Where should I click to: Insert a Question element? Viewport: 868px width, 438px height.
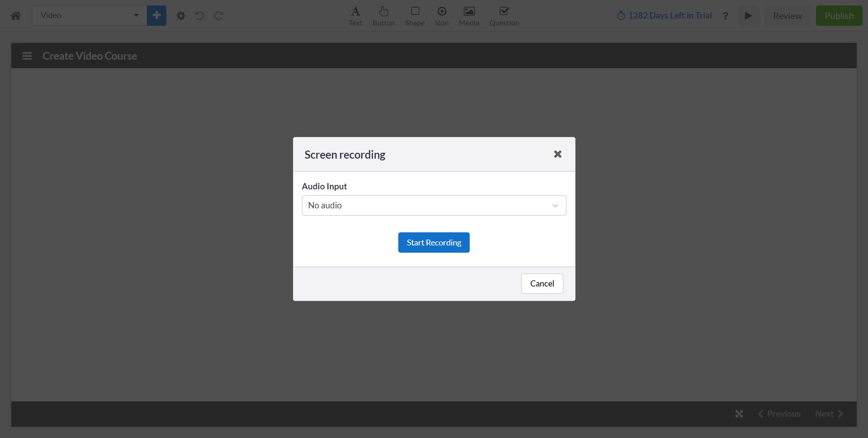pos(504,16)
